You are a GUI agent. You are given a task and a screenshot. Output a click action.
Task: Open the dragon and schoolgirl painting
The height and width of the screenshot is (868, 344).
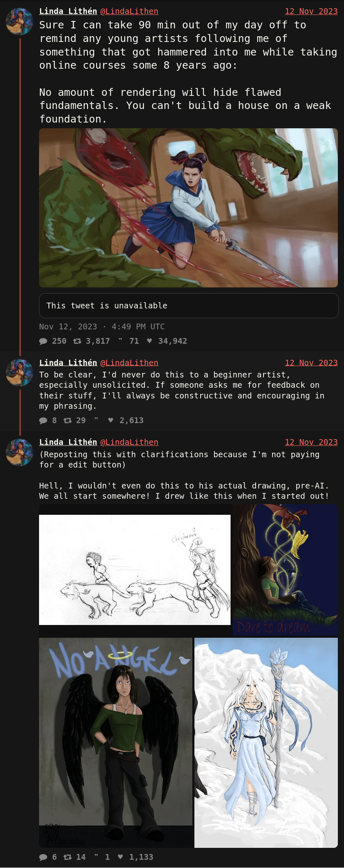click(188, 208)
